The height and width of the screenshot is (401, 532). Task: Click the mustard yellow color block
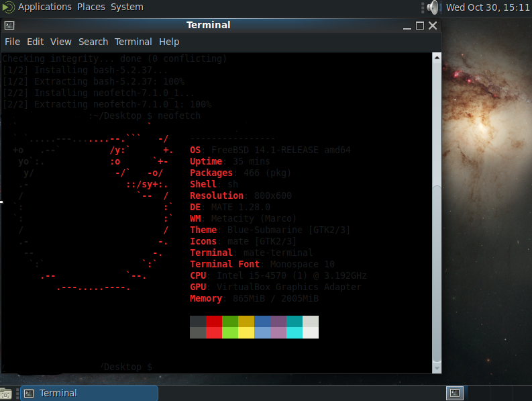[x=246, y=321]
